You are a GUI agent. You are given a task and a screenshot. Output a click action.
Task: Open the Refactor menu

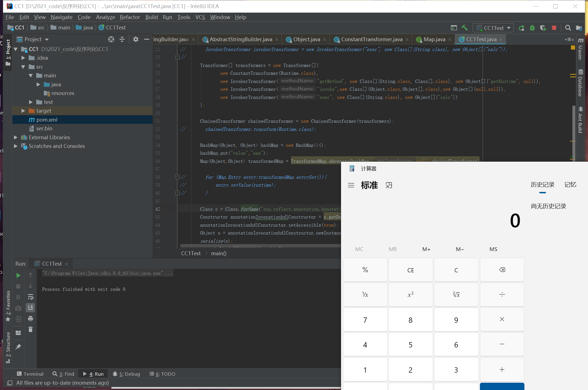130,17
